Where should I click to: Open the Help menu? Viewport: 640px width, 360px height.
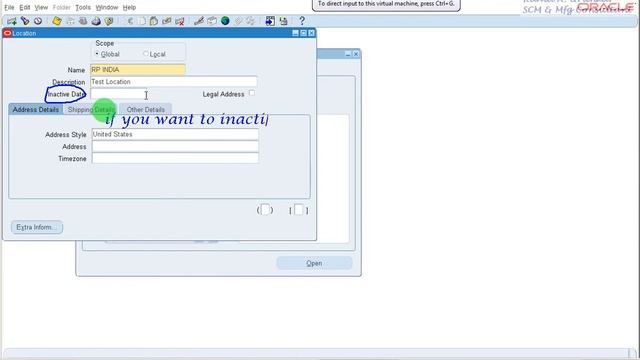(x=129, y=7)
